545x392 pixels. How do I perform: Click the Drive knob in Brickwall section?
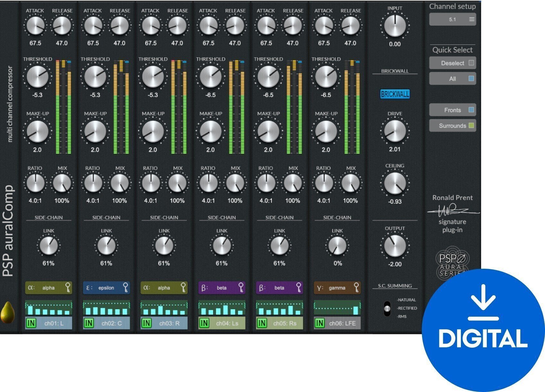pos(395,131)
